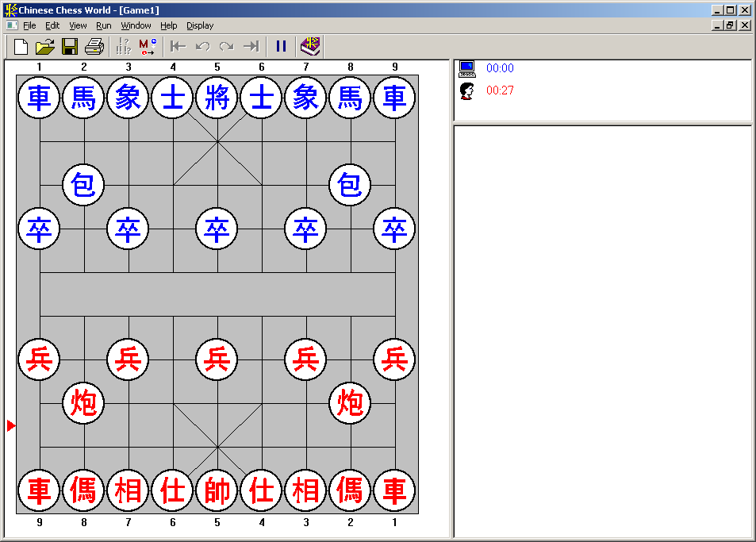756x542 pixels.
Task: Select the blue 卒 pawn in top column 1
Action: 39,229
